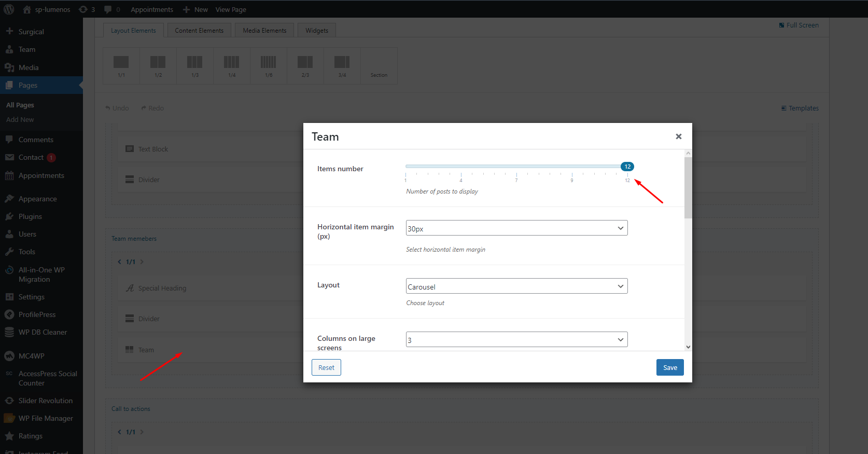This screenshot has width=868, height=454.
Task: Open Columns on large screens dropdown
Action: coord(516,339)
